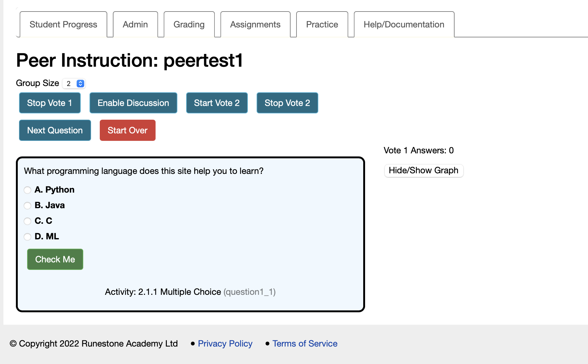Open the Student Progress tab
Viewport: 588px width, 364px height.
[63, 24]
